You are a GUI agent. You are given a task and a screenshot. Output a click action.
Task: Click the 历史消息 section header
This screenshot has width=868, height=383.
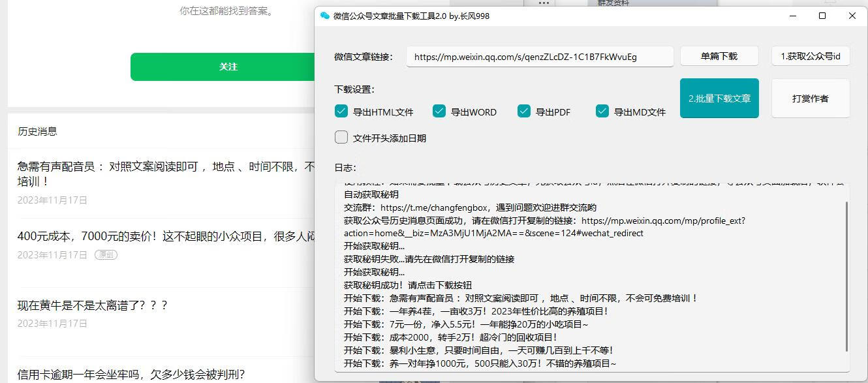(36, 130)
